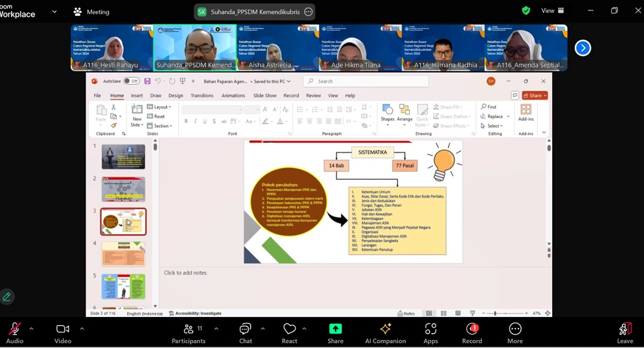Toggle the Video camera on

[x=62, y=329]
